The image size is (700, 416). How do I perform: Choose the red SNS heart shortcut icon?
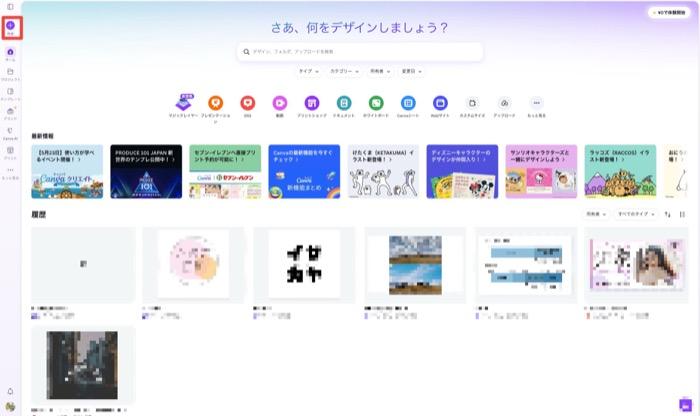248,103
